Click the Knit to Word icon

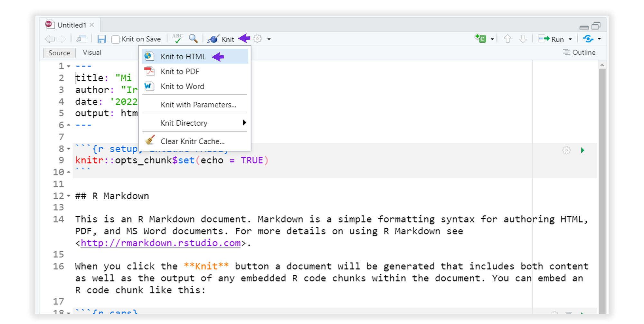click(149, 86)
